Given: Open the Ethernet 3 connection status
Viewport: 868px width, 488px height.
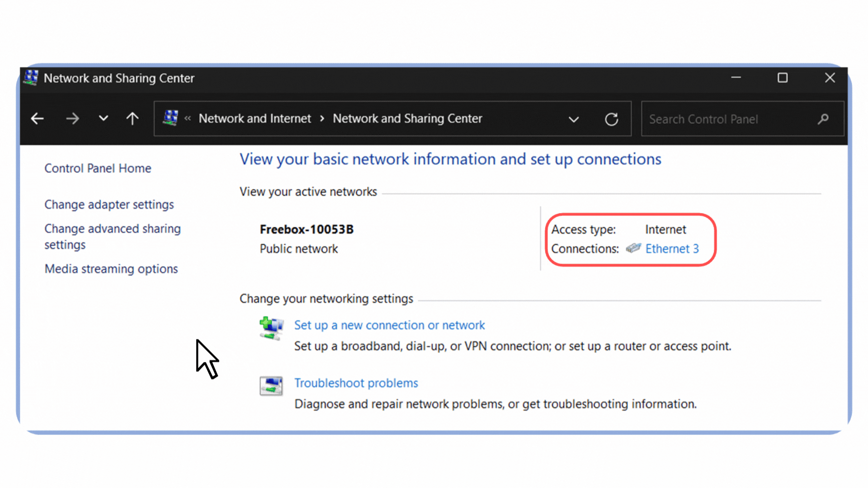Looking at the screenshot, I should [x=672, y=249].
